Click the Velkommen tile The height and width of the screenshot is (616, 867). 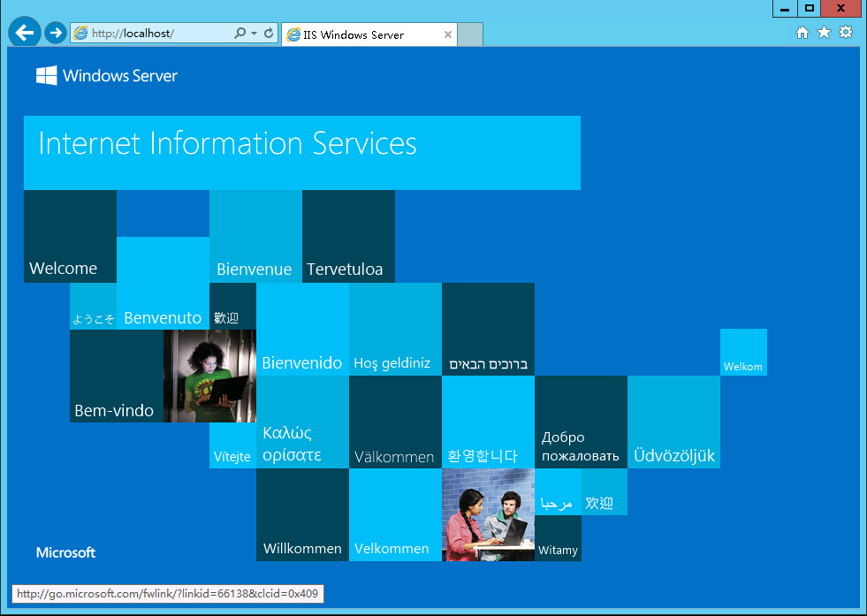click(395, 515)
